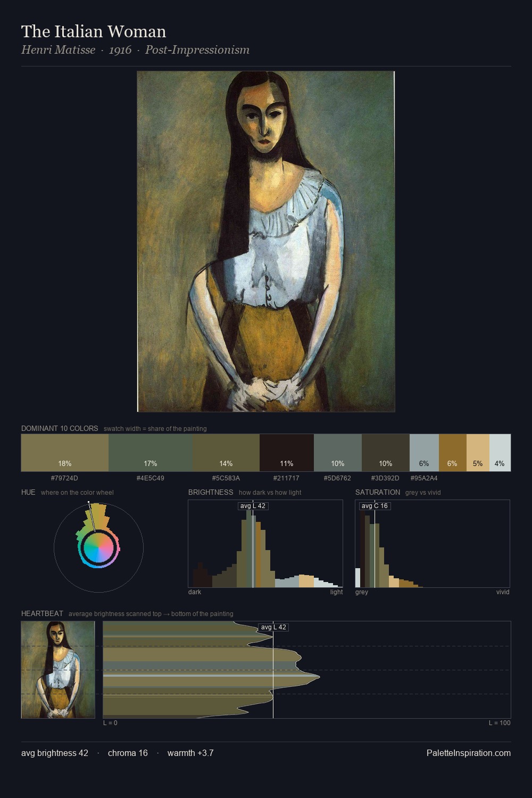This screenshot has height=798, width=532.
Task: Click the 'avg L 42' label in Brightness histogram
Action: 253,506
